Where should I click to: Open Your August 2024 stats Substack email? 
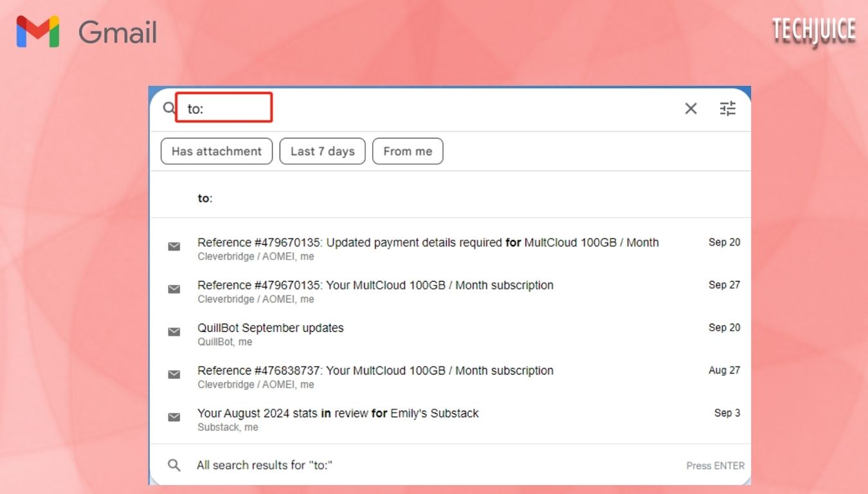click(x=338, y=413)
